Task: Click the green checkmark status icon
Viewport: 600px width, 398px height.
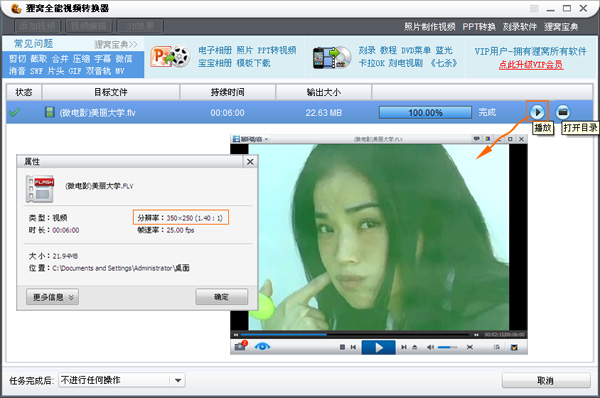Action: coord(14,113)
